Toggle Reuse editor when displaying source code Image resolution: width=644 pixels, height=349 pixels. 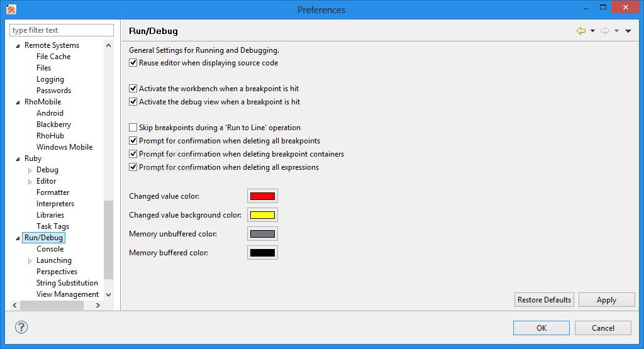(x=133, y=63)
